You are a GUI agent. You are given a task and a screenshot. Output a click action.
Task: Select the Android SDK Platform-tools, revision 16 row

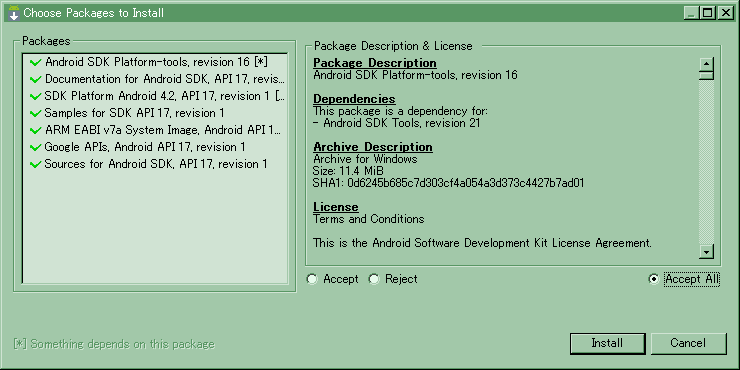[155, 62]
